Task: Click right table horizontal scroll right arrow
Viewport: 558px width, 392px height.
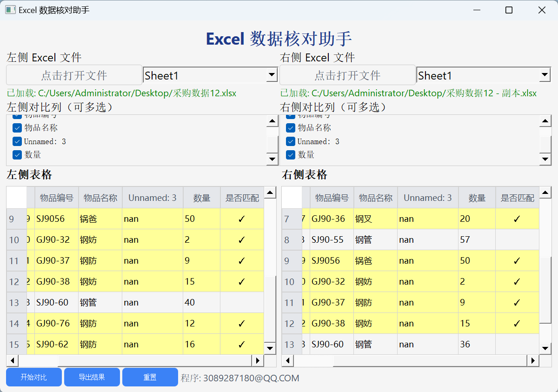Action: (533, 360)
